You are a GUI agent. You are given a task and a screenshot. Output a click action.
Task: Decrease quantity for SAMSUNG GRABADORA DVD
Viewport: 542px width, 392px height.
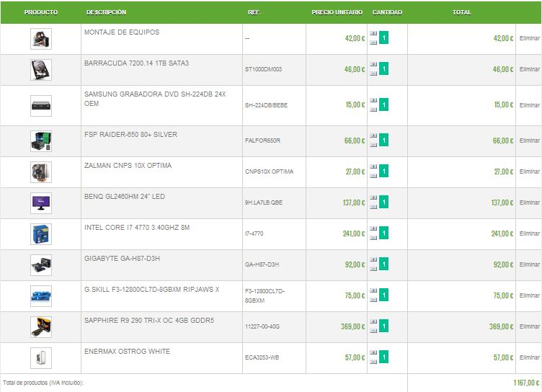pos(373,110)
